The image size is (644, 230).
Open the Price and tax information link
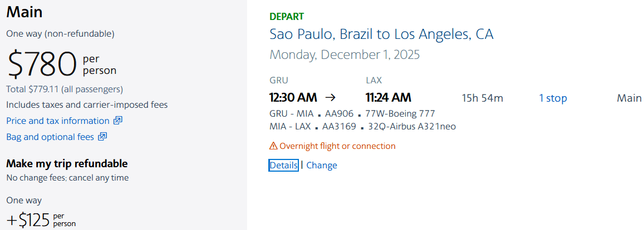click(58, 121)
